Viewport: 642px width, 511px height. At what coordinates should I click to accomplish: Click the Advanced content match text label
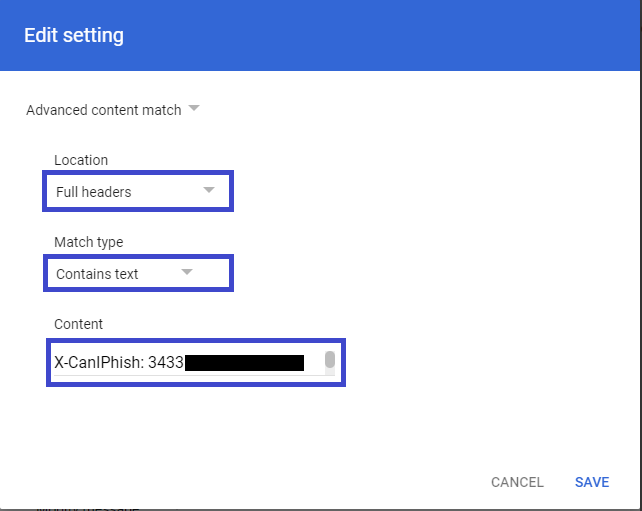click(x=104, y=110)
